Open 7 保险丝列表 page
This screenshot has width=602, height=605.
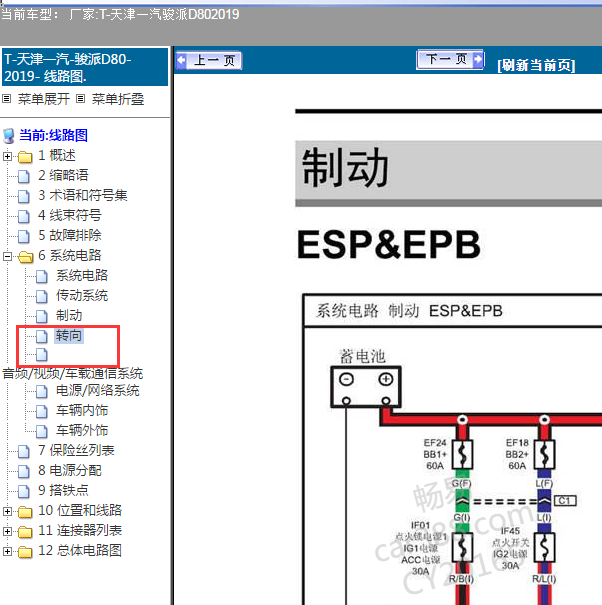(x=76, y=450)
